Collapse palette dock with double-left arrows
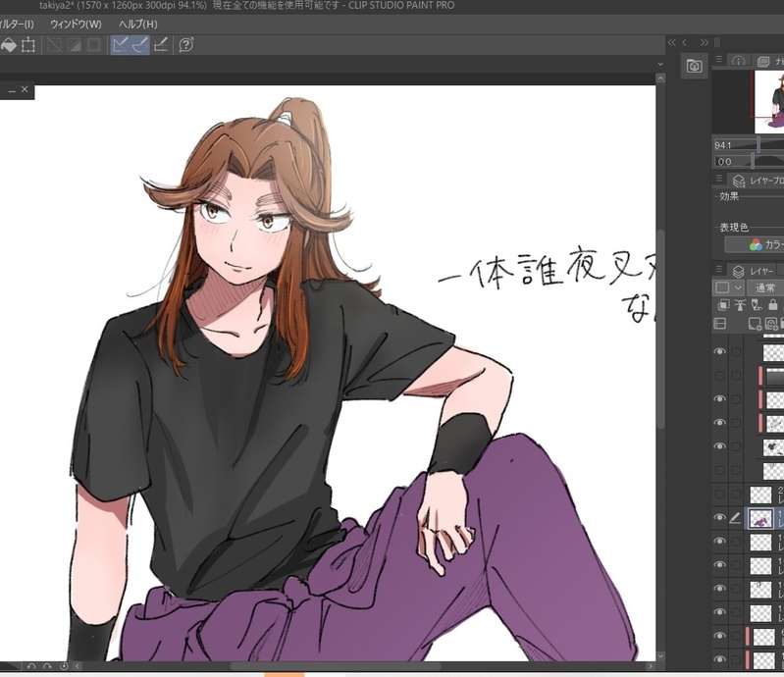Image resolution: width=784 pixels, height=677 pixels. coord(671,42)
